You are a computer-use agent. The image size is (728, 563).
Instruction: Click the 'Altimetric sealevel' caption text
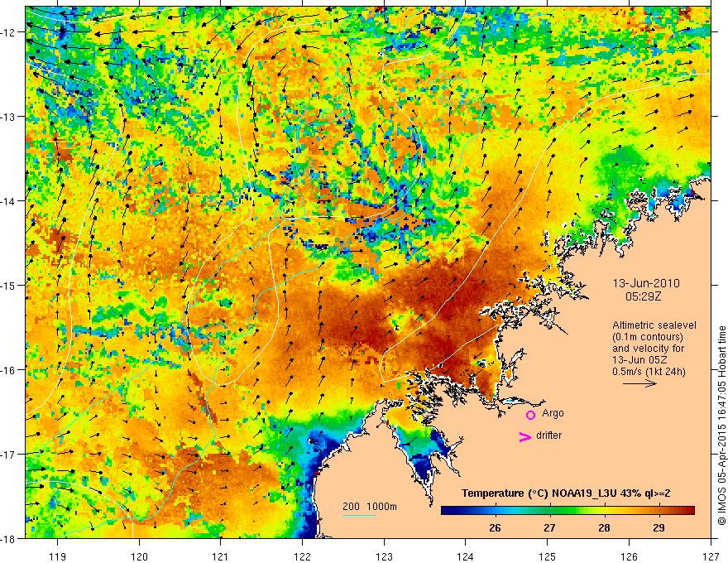654,325
